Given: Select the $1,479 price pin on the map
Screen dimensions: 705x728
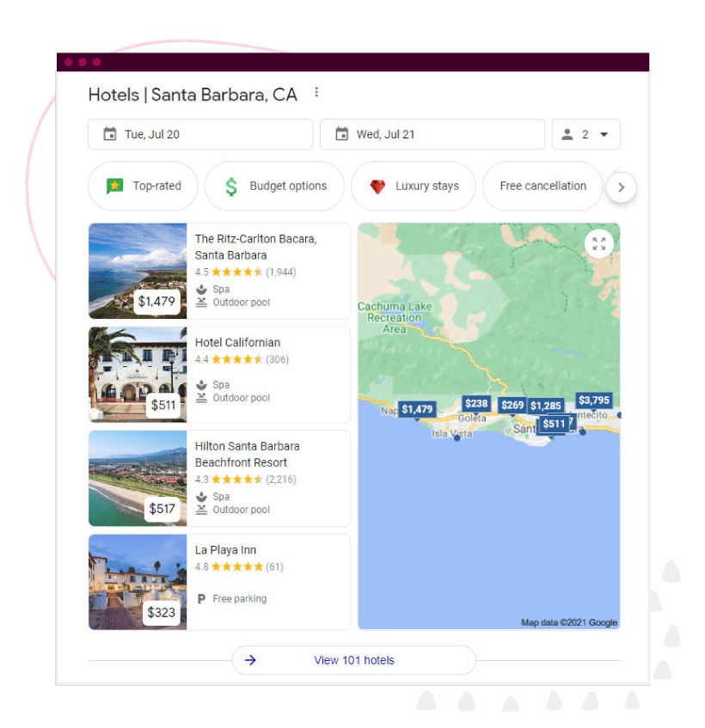Looking at the screenshot, I should click(x=417, y=409).
